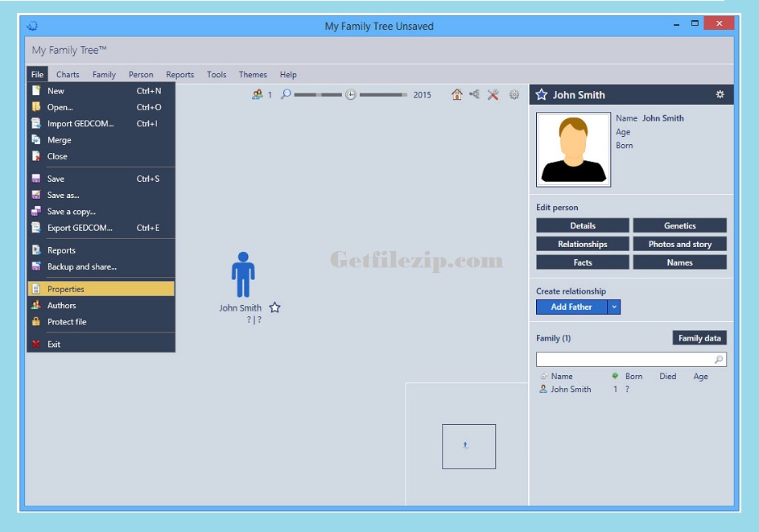Click the New file icon in File menu
This screenshot has height=532, width=759.
coord(36,90)
